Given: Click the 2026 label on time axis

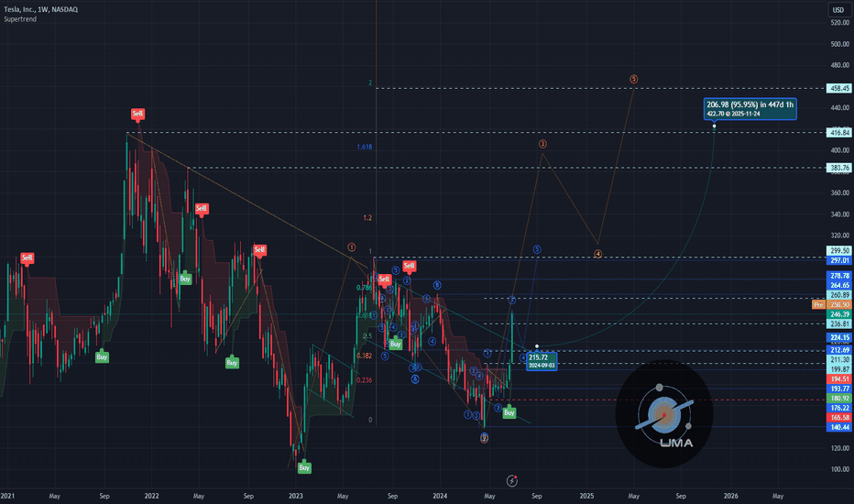Looking at the screenshot, I should click(731, 496).
